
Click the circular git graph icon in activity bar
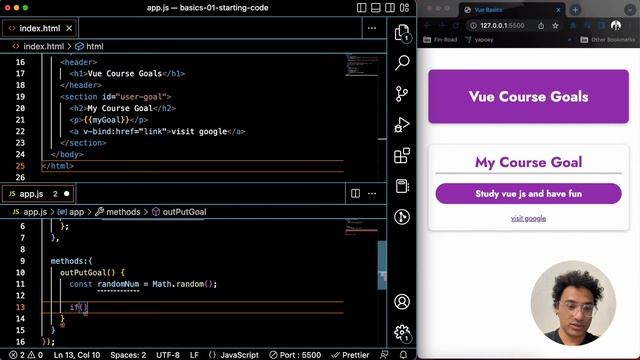pyautogui.click(x=402, y=217)
